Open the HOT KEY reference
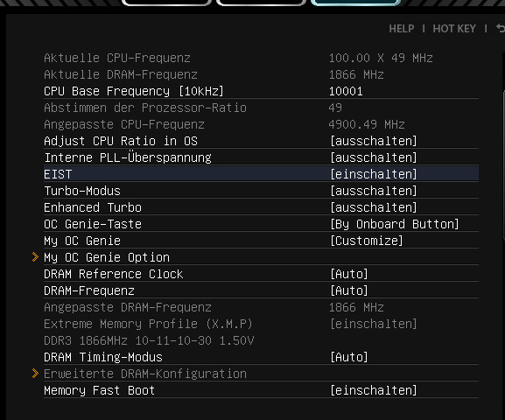 [454, 29]
